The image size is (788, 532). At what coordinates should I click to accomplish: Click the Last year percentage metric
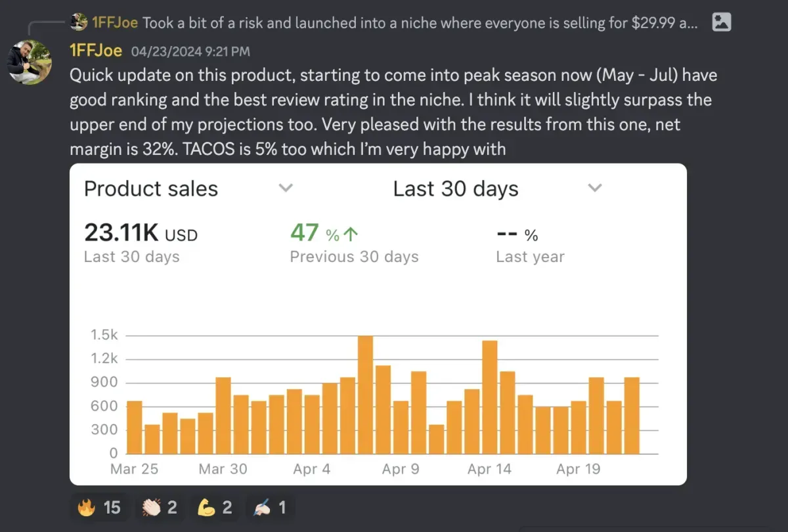pyautogui.click(x=517, y=234)
